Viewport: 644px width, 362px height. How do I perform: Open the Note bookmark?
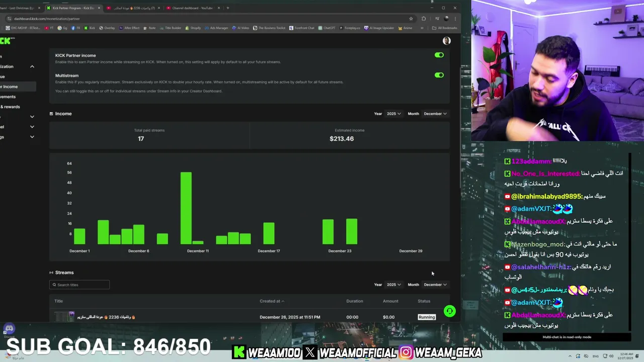click(150, 28)
